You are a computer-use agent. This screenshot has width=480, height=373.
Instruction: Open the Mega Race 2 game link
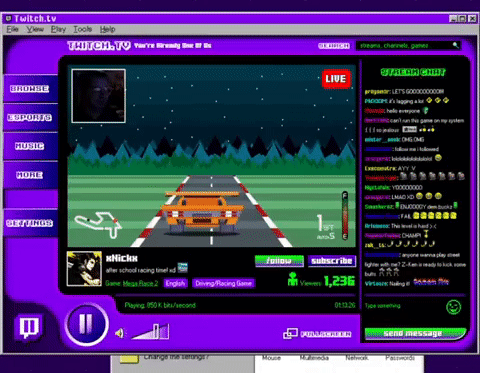[140, 283]
